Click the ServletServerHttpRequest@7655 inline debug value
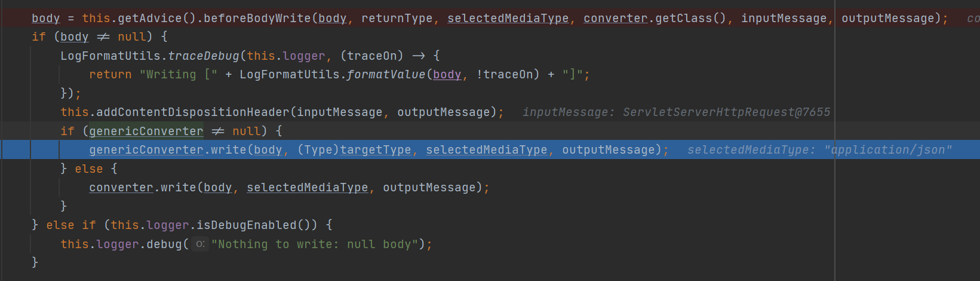 [726, 112]
